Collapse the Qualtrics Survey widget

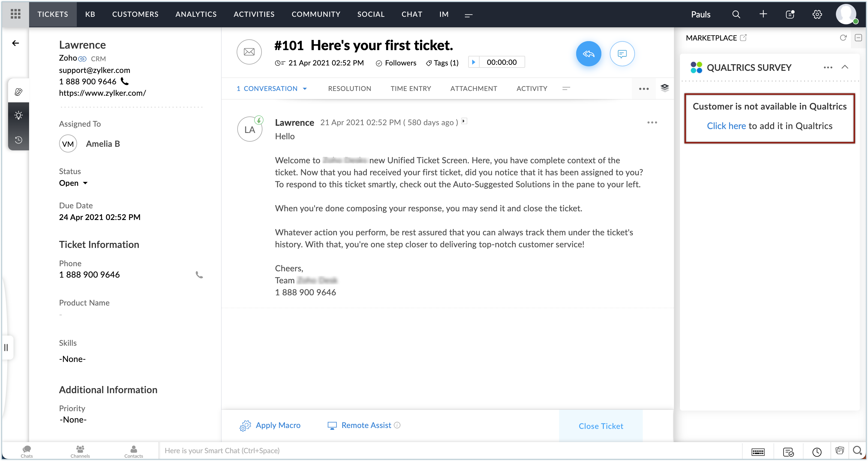[x=845, y=67]
